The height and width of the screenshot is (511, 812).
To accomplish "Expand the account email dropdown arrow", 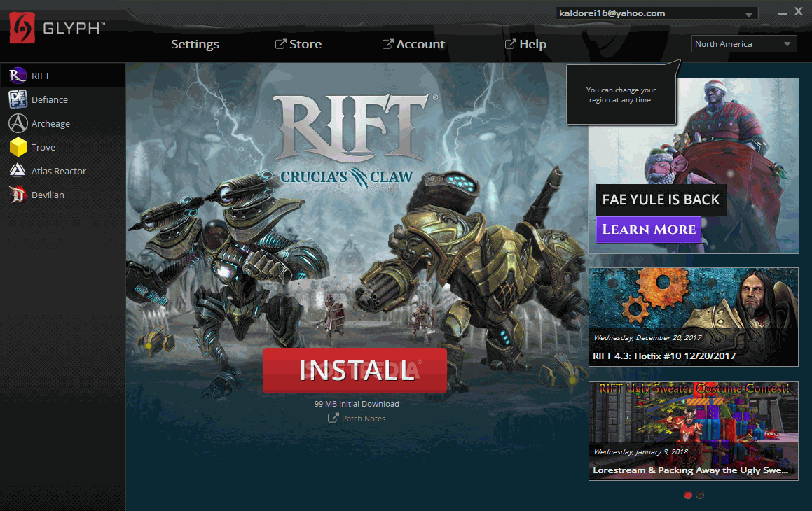I will coord(748,15).
